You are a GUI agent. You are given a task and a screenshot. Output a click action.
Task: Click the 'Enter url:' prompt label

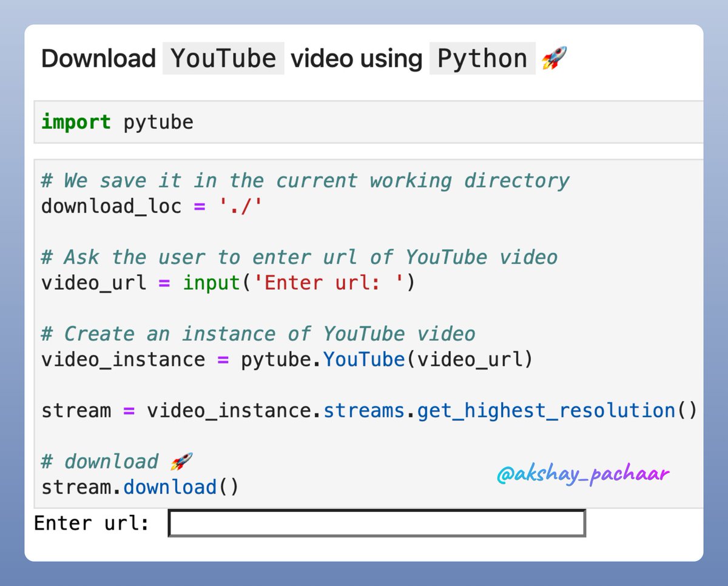(92, 523)
